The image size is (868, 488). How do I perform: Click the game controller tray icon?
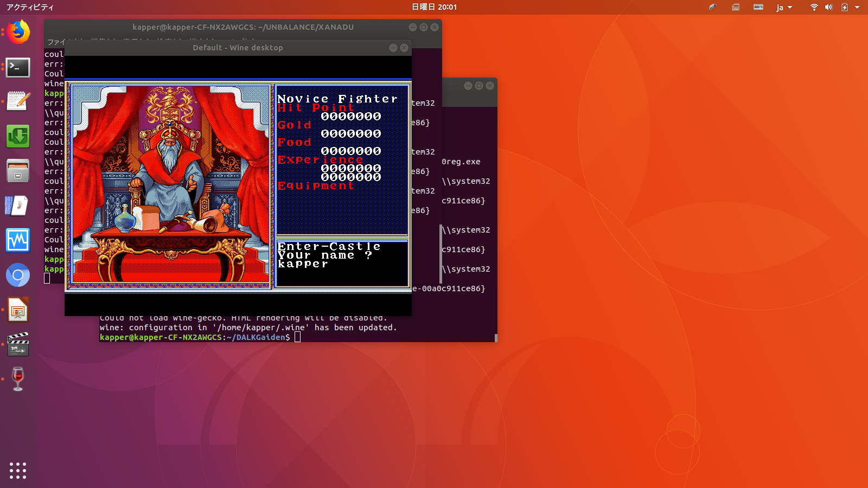pyautogui.click(x=713, y=7)
